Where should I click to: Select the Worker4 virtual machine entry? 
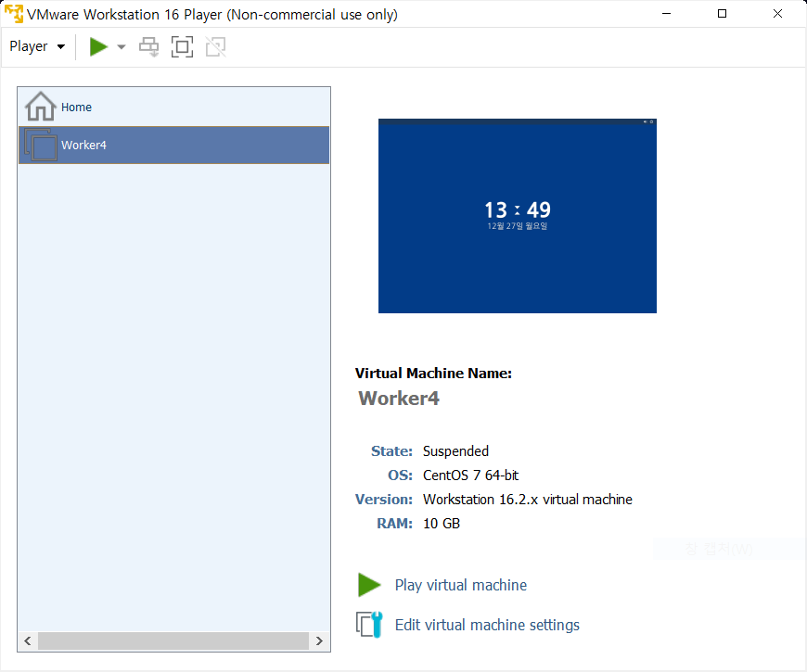[174, 145]
